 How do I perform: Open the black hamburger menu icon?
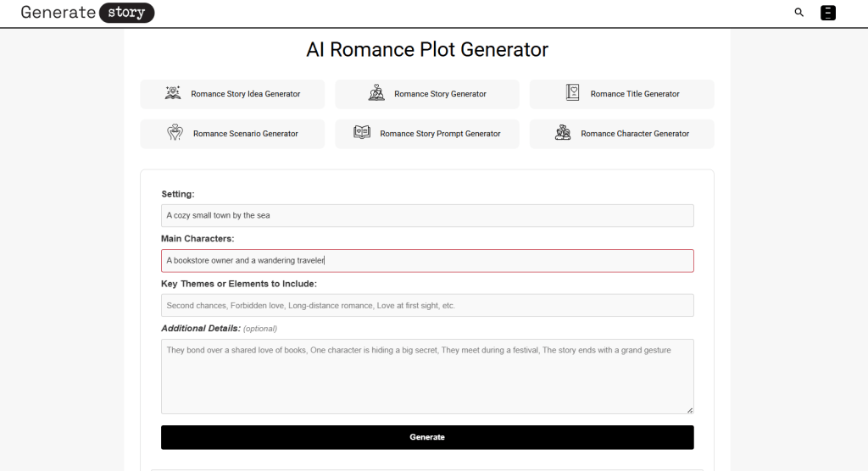click(x=828, y=13)
